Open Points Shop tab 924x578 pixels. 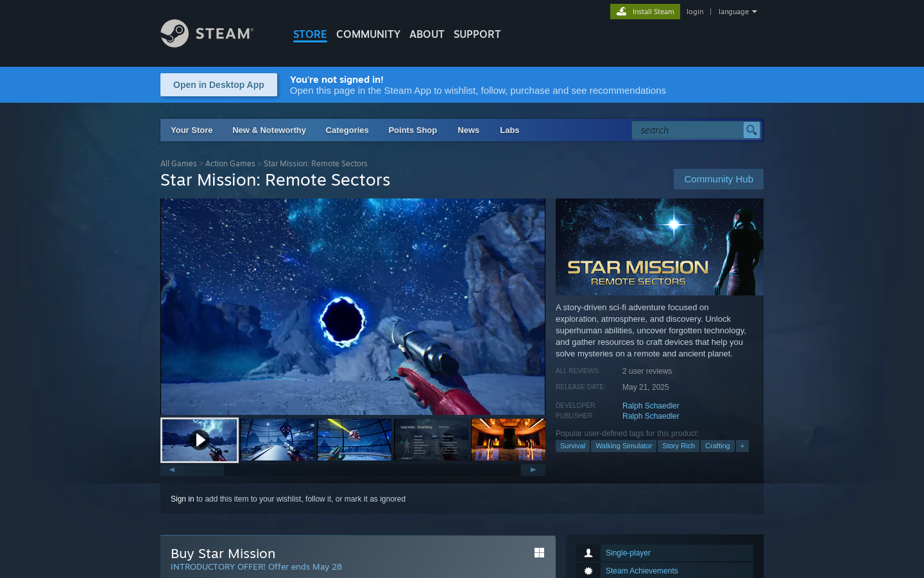pyautogui.click(x=413, y=130)
